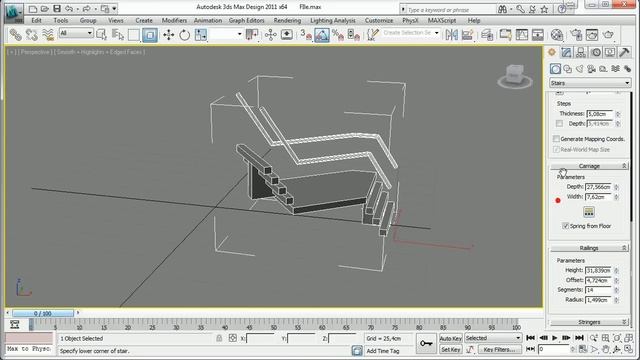Open the Utilities hammer tab
Screen dimensions: 640x360
(x=624, y=52)
